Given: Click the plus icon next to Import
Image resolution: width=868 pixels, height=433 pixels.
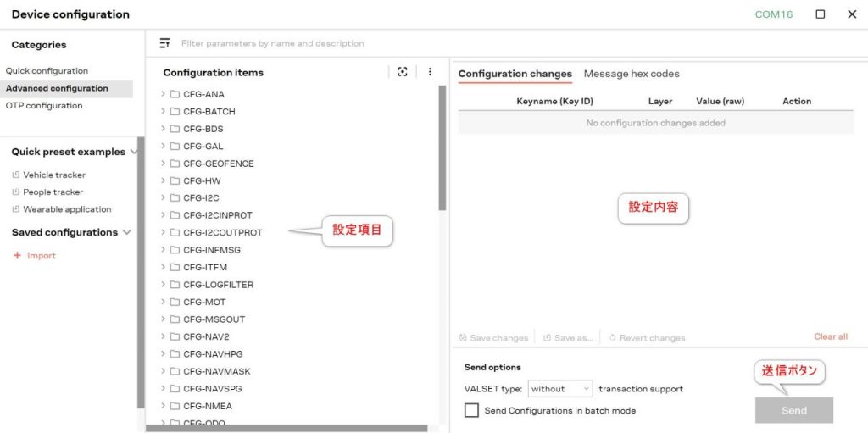Looking at the screenshot, I should [17, 255].
